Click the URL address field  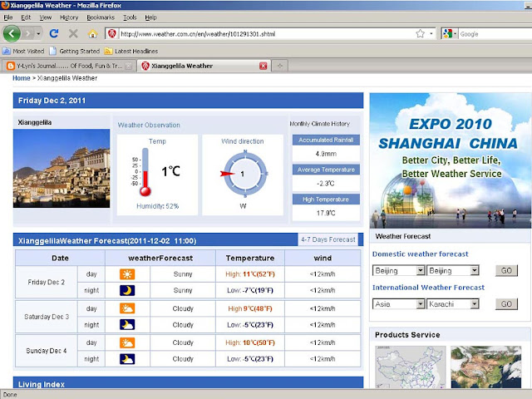pos(264,34)
